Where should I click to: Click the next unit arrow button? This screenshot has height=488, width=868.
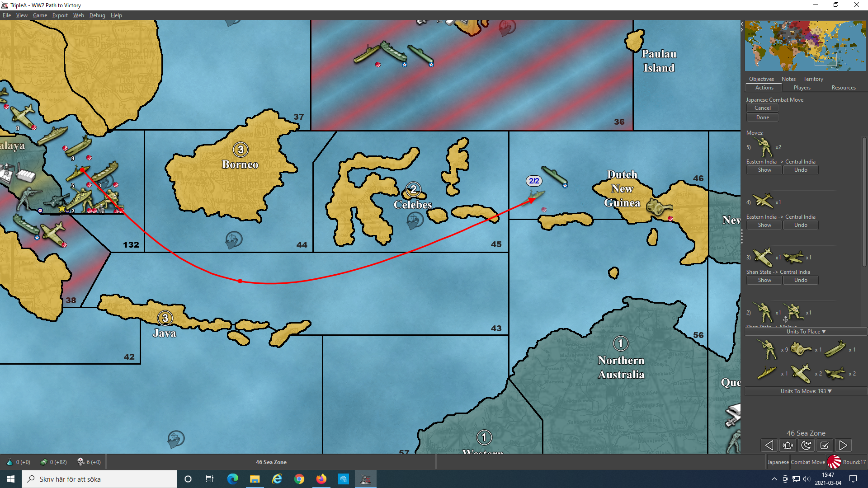[843, 446]
